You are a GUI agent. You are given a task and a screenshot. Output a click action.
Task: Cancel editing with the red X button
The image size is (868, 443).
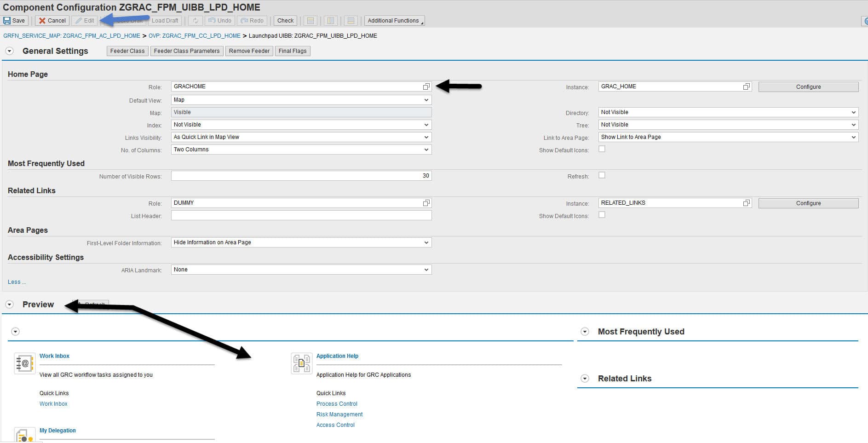[x=52, y=21]
